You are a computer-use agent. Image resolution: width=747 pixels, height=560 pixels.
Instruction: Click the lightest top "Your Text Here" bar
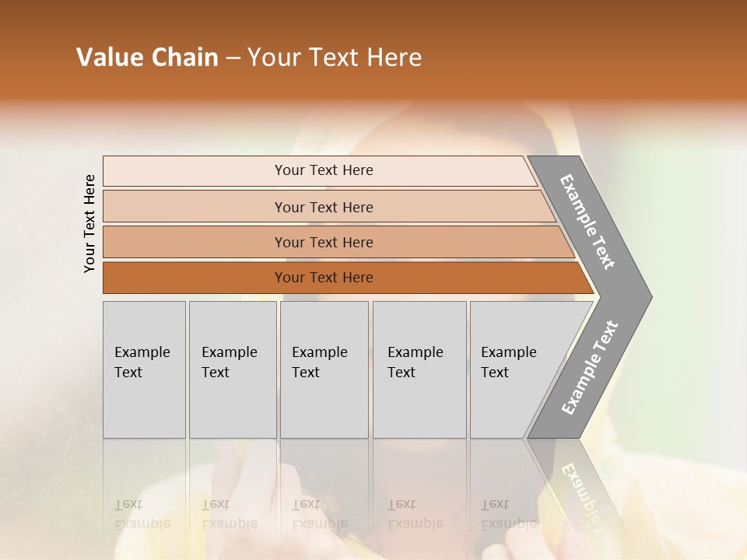click(x=324, y=170)
